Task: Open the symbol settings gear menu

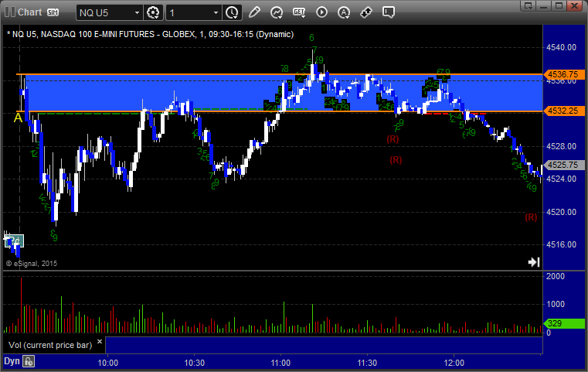Action: [153, 13]
